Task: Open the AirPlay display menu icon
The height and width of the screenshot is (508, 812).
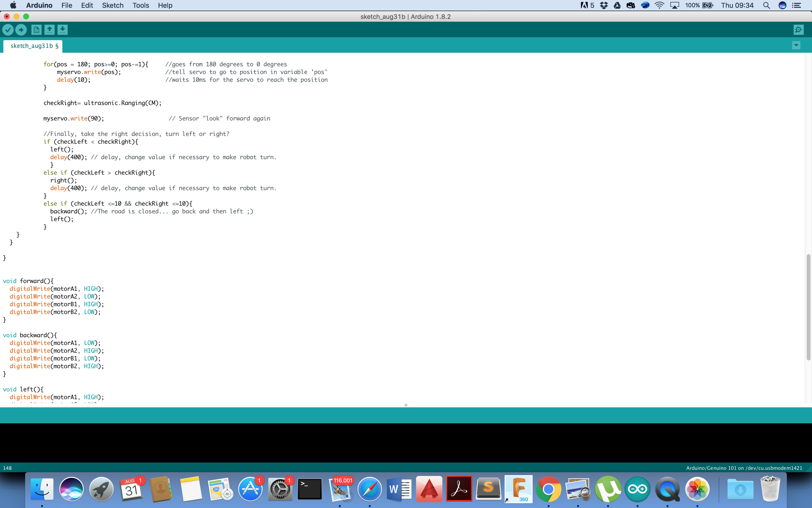Action: [674, 5]
